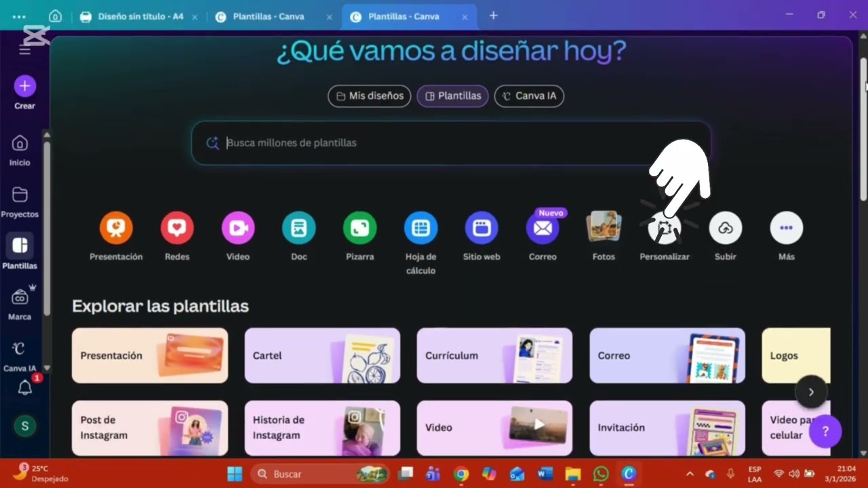The width and height of the screenshot is (868, 488).
Task: Open File Explorer from the taskbar
Action: tap(573, 474)
